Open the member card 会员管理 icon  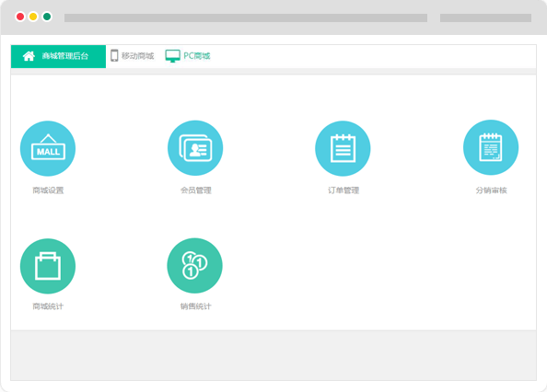[195, 148]
